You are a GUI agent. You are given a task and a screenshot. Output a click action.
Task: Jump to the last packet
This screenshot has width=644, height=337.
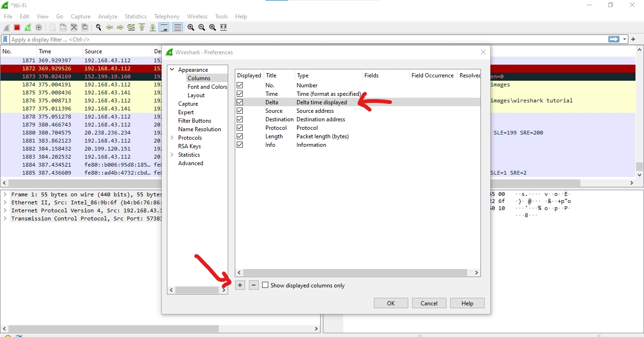tap(153, 27)
